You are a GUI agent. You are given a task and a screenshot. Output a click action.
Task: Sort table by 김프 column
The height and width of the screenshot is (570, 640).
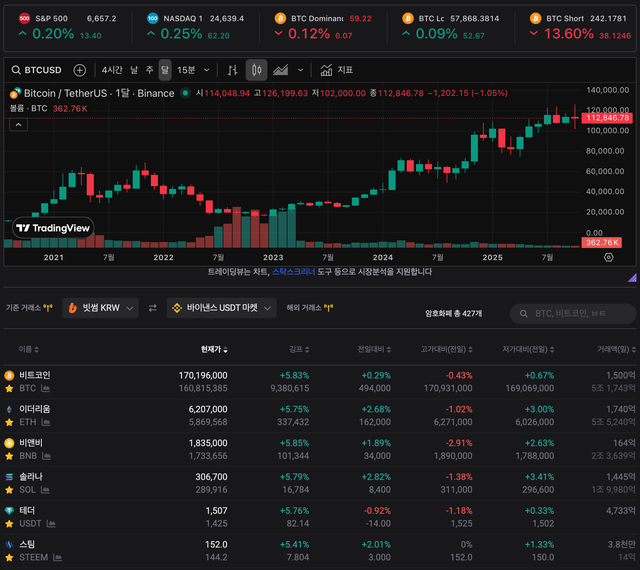pos(299,349)
